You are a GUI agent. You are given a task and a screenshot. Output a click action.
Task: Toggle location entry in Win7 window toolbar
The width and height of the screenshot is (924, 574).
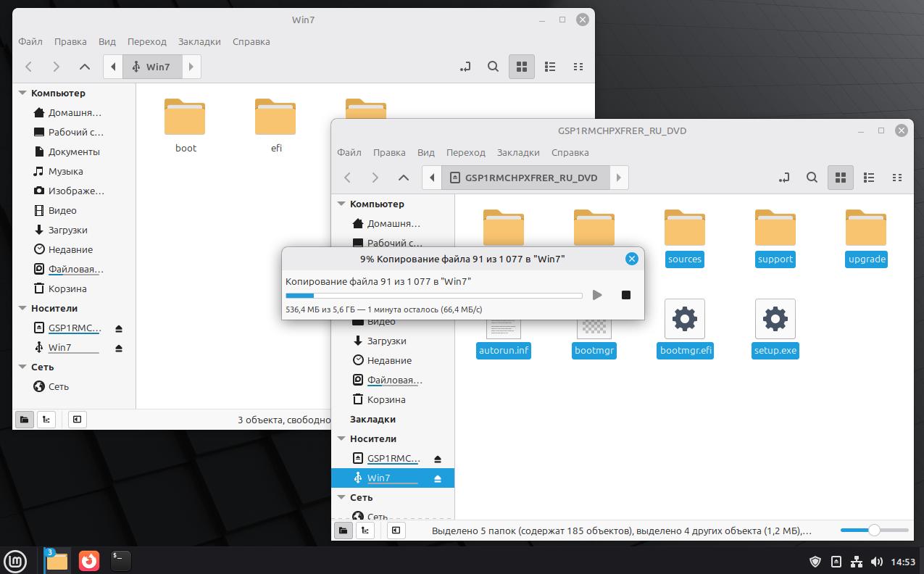465,67
